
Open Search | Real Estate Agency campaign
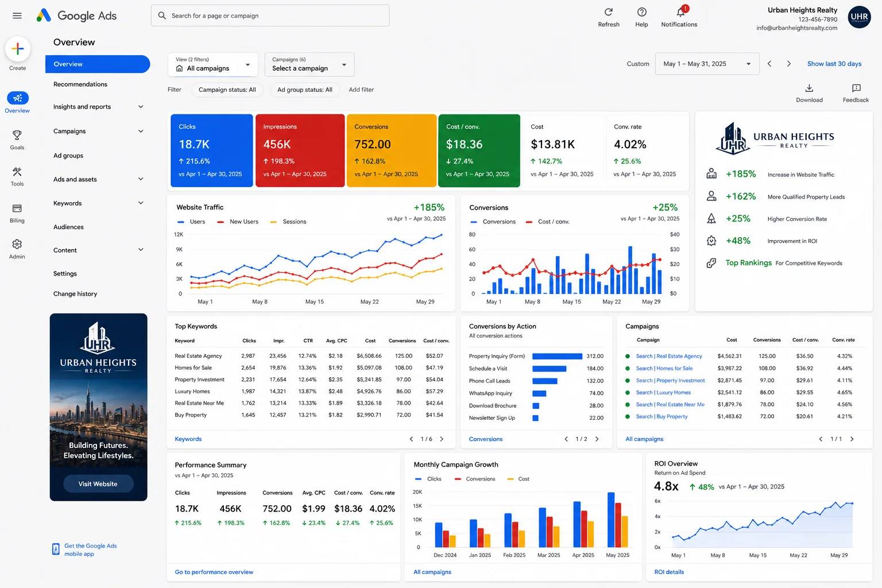tap(669, 357)
